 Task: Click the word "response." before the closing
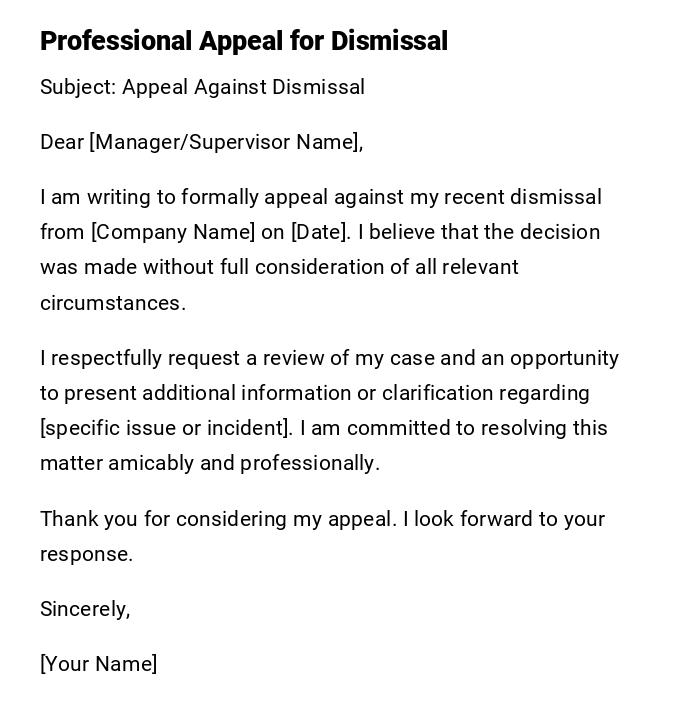[86, 554]
